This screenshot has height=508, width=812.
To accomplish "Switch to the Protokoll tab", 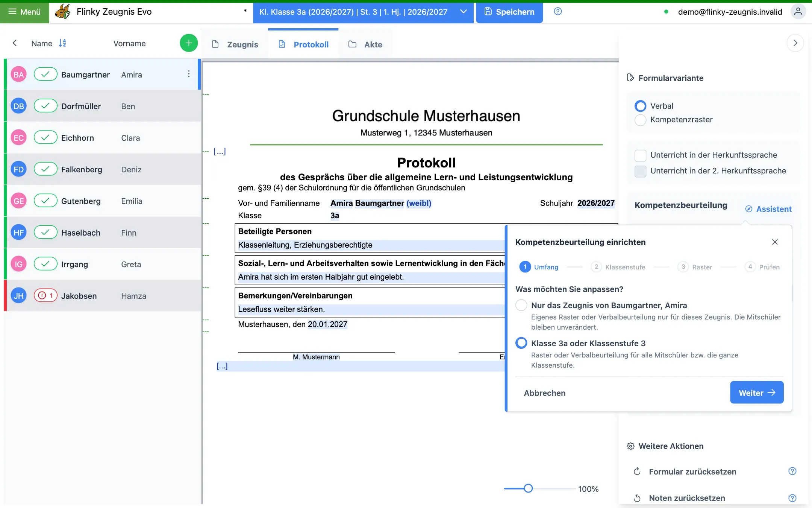I will (x=303, y=44).
